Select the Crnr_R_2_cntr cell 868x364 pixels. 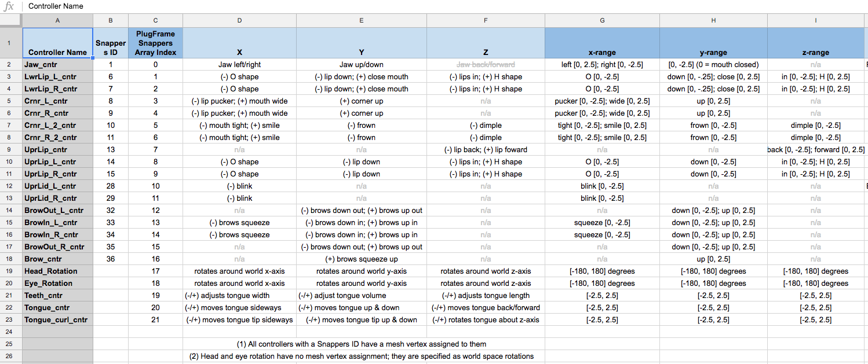[x=57, y=138]
